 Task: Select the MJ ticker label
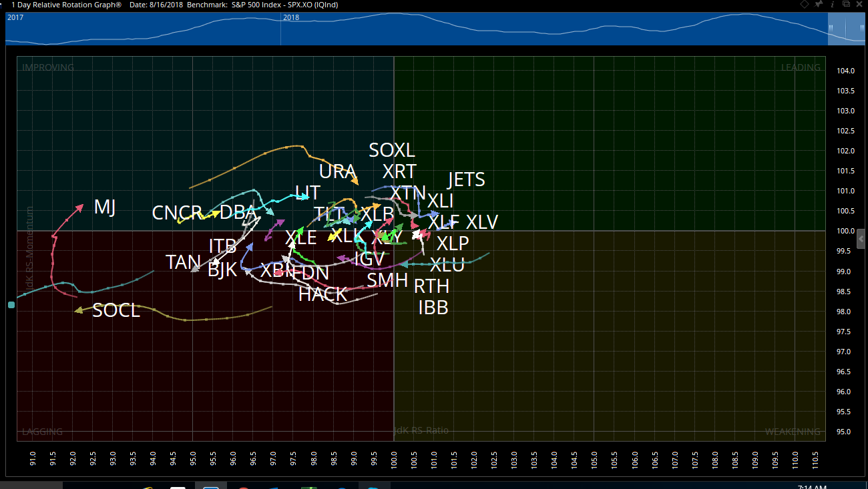[x=105, y=207]
